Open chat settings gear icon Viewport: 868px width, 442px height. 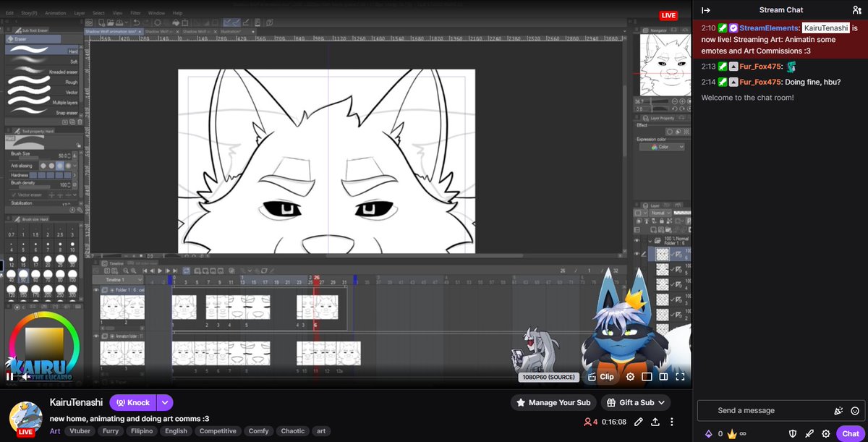point(825,433)
